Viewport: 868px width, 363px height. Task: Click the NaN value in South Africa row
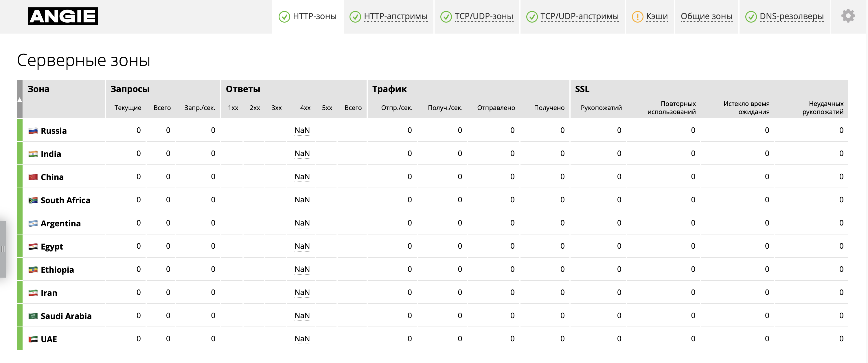click(302, 200)
